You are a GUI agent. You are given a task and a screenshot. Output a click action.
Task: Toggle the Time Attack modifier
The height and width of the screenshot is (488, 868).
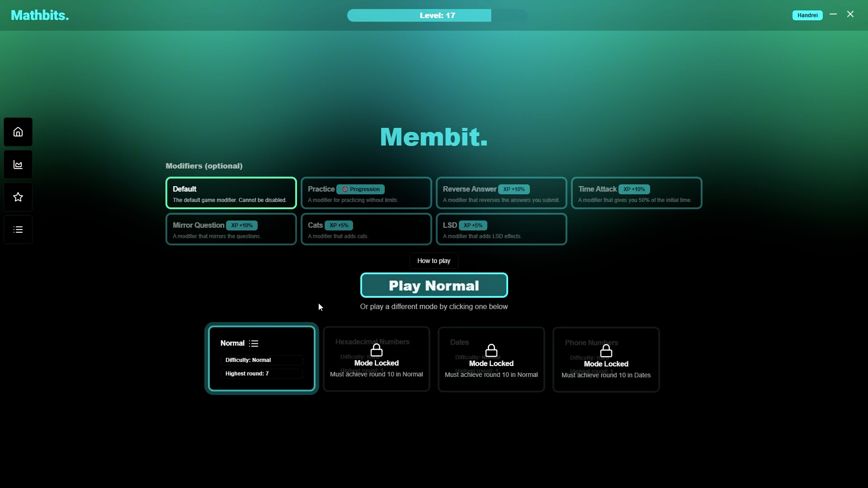(637, 193)
